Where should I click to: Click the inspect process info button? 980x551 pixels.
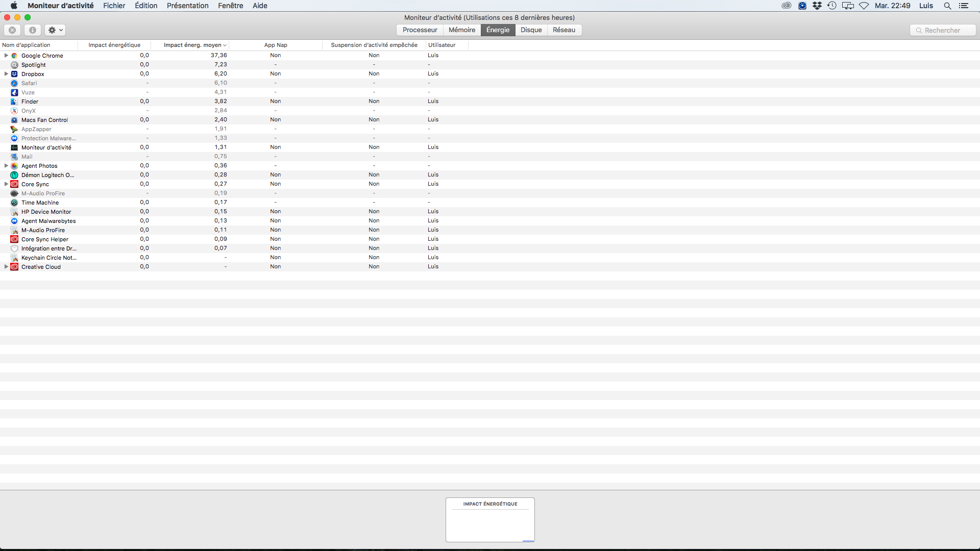(x=33, y=30)
